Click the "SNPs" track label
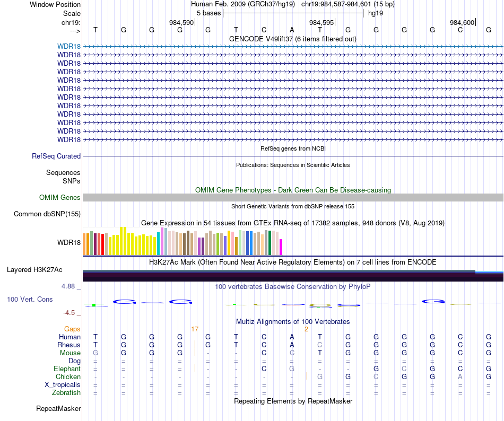The image size is (504, 421). 72,181
